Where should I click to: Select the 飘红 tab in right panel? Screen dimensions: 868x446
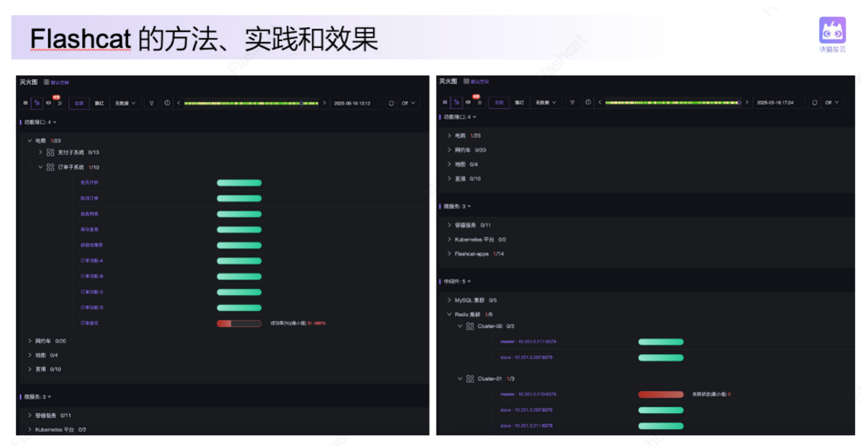click(519, 102)
